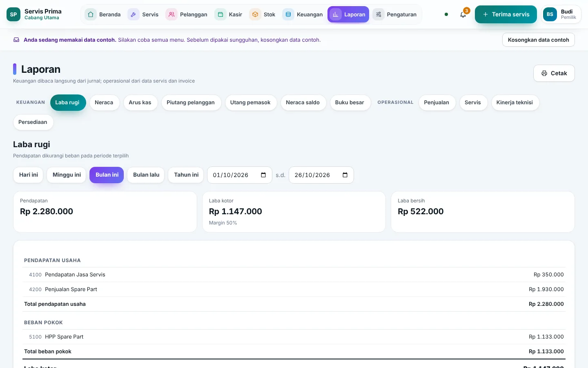Click the 4200 Penjualan Spare Part row
This screenshot has height=368, width=588.
click(294, 289)
